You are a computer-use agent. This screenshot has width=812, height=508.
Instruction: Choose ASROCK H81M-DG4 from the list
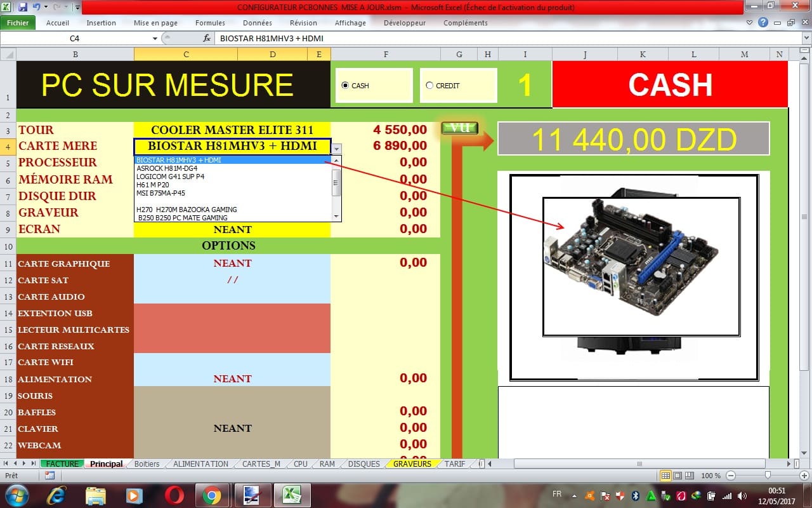click(167, 168)
